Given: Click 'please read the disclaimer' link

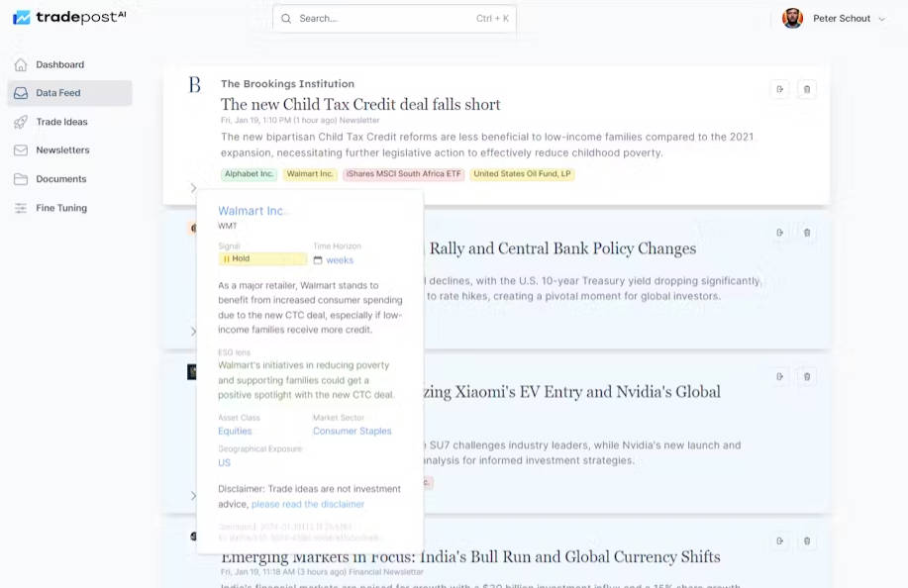Looking at the screenshot, I should (308, 504).
